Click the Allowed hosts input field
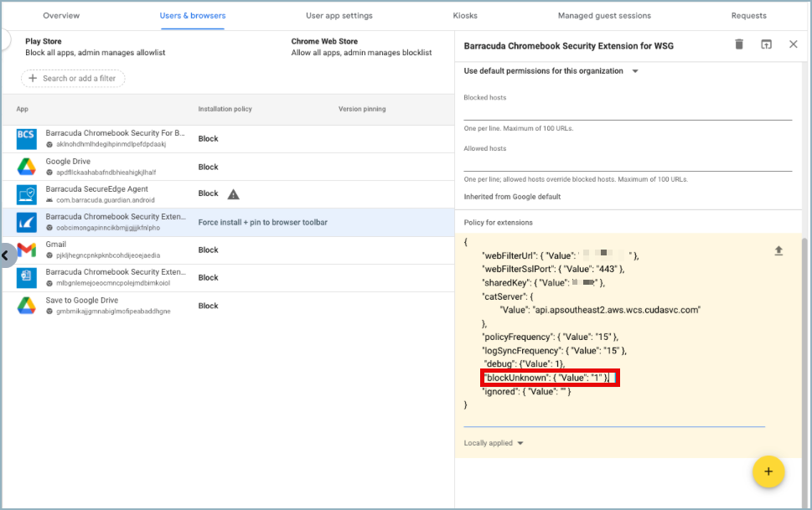Screen dimensions: 812x510 628,162
